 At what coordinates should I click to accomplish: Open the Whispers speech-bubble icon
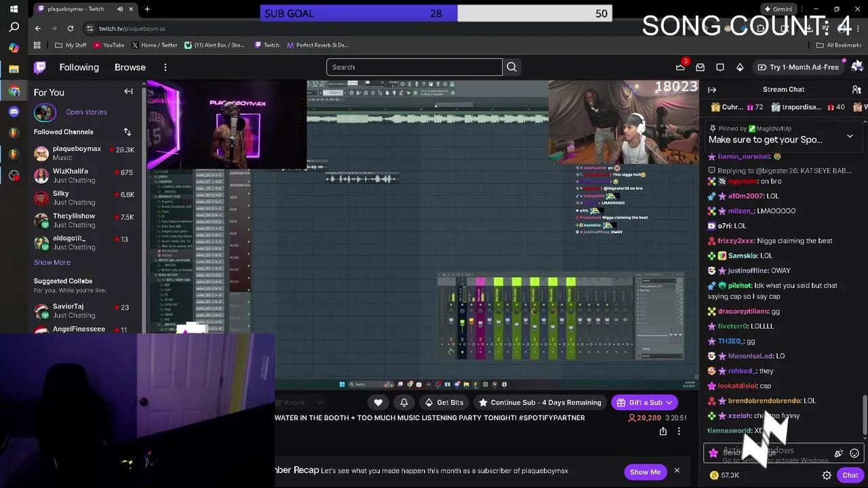(720, 67)
